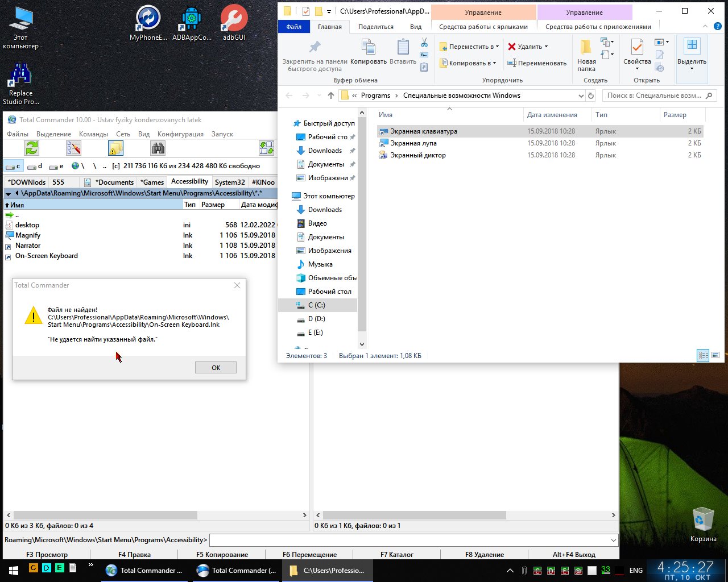
Task: Switch to large thumbnails view in Explorer
Action: click(715, 356)
